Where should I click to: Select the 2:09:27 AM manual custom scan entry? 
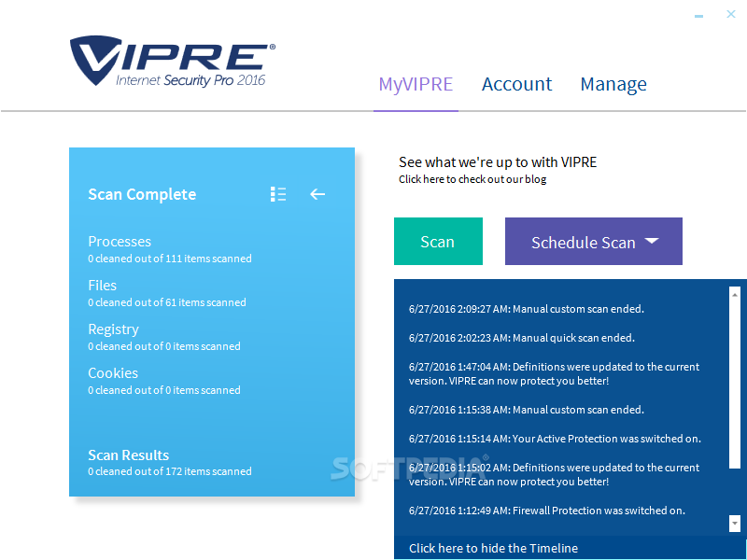(527, 309)
